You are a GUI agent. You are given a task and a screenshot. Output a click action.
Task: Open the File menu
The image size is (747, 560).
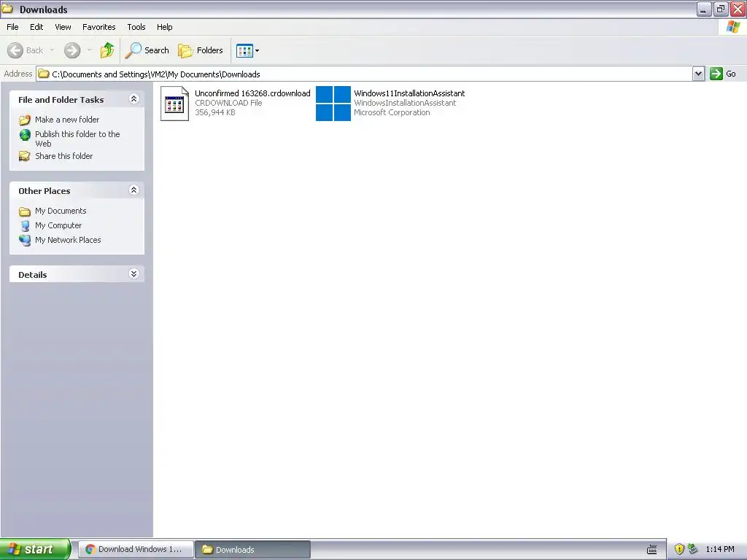pos(12,27)
